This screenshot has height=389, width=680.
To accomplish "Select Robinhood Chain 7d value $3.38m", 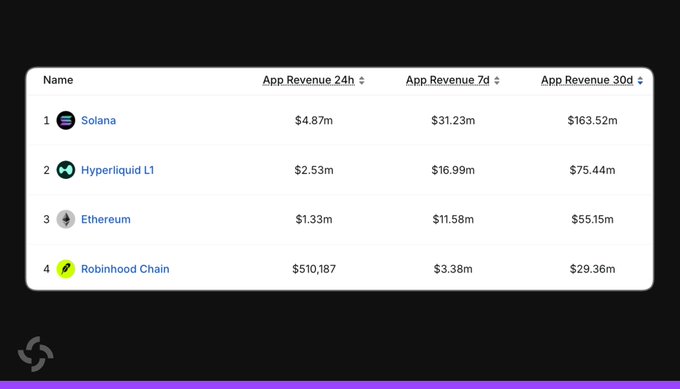I will coord(453,269).
